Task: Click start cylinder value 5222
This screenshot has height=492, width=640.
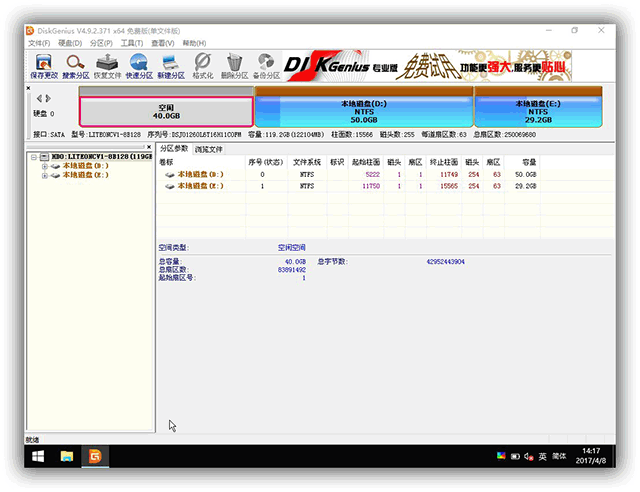Action: click(x=373, y=174)
